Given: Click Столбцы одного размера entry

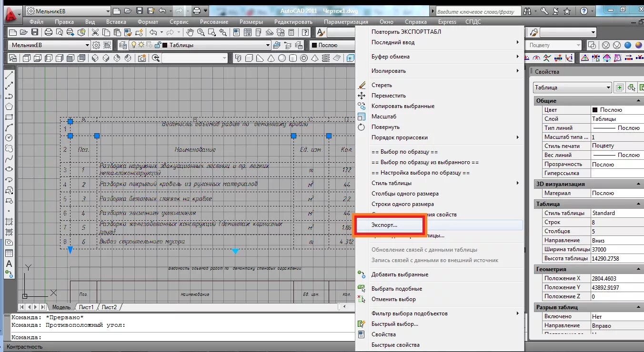Looking at the screenshot, I should pos(439,194).
